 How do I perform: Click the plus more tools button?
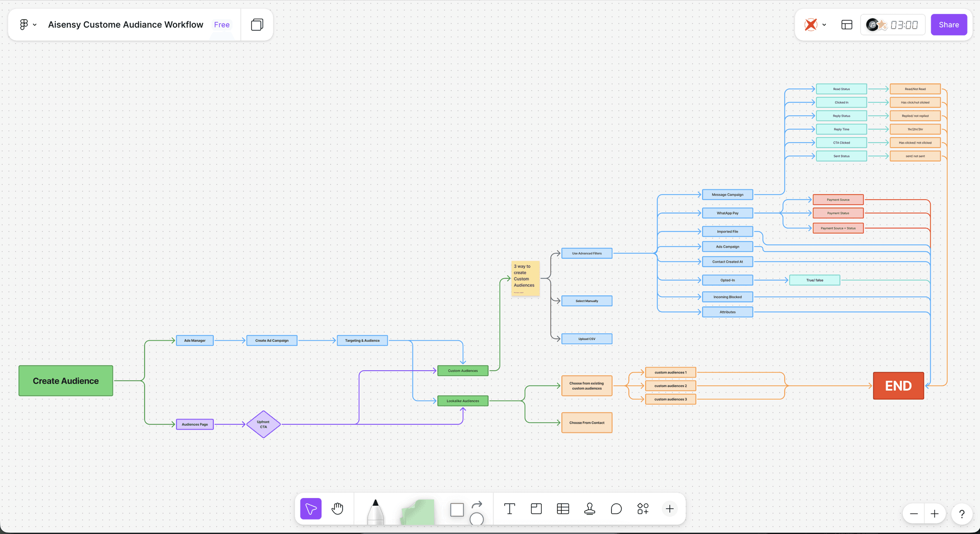tap(669, 509)
